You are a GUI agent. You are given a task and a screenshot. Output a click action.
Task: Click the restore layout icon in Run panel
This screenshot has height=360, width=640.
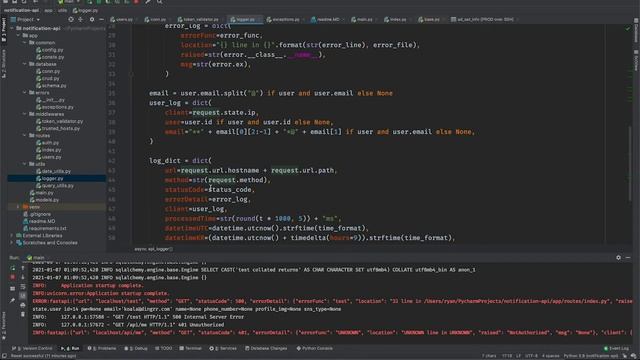(13, 289)
